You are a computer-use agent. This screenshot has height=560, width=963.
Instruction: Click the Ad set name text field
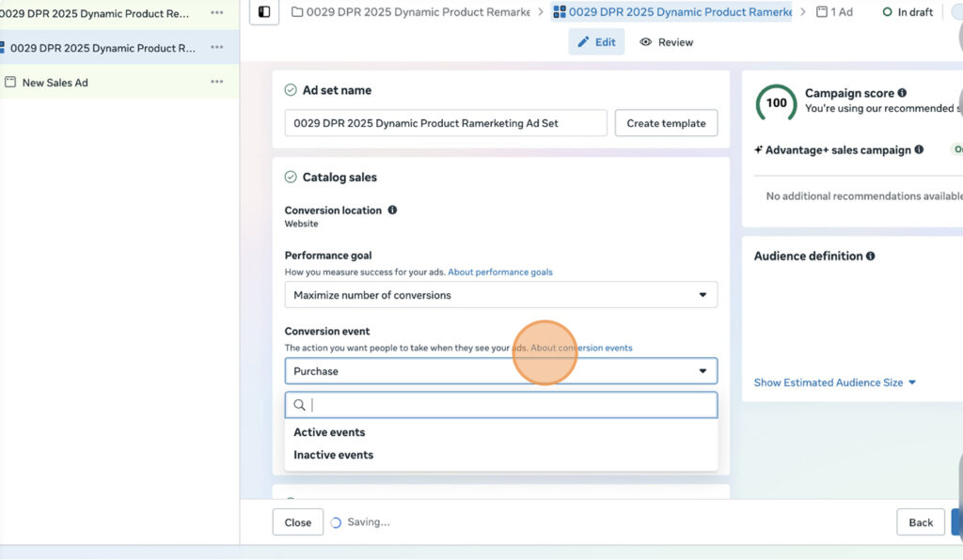point(446,123)
